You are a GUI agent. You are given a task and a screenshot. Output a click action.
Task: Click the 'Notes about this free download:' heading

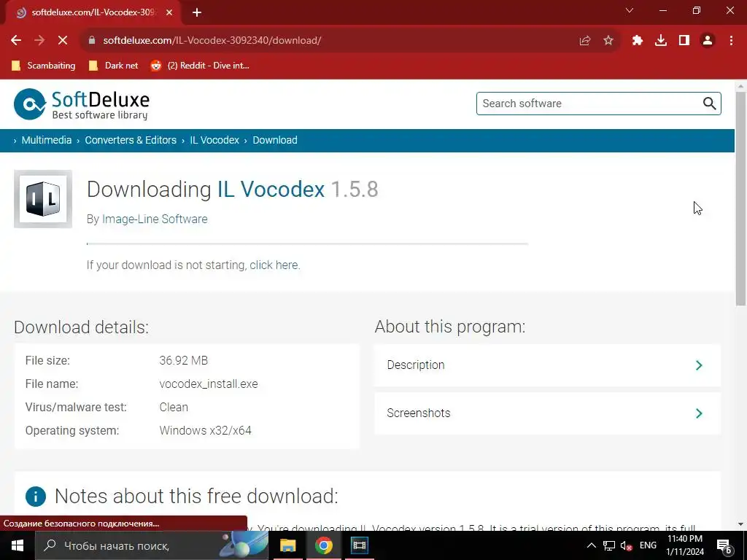pos(196,496)
